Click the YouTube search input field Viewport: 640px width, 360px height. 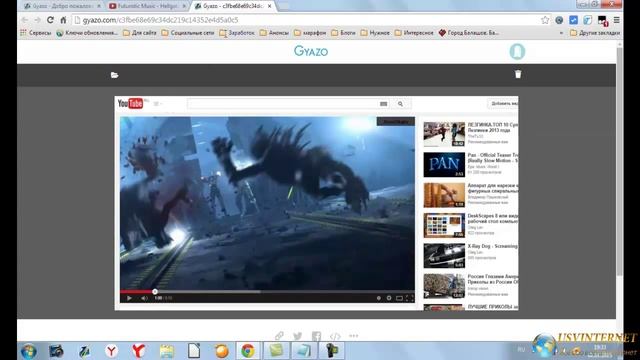282,104
